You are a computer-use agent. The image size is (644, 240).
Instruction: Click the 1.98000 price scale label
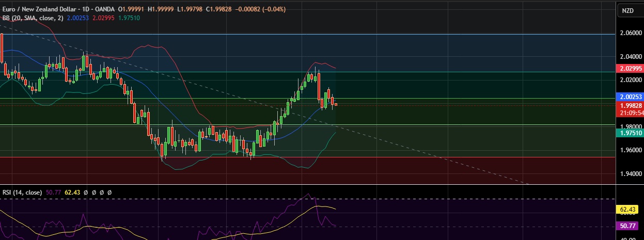[x=630, y=126]
